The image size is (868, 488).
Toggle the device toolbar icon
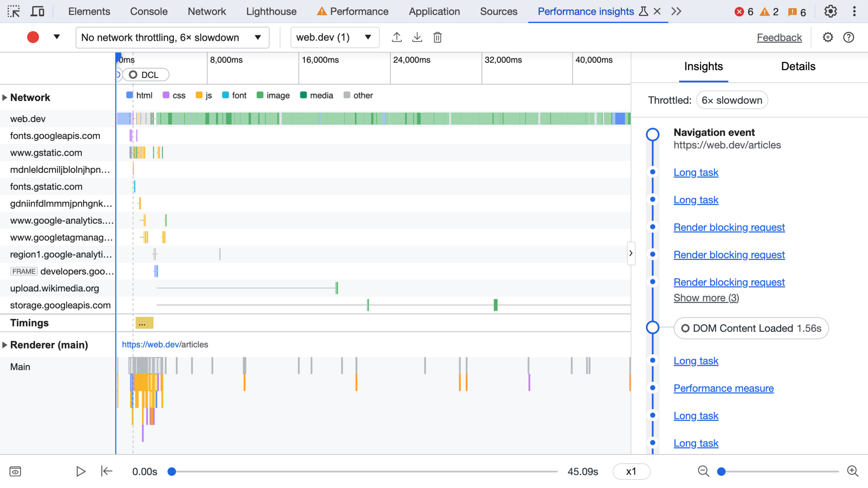click(37, 12)
